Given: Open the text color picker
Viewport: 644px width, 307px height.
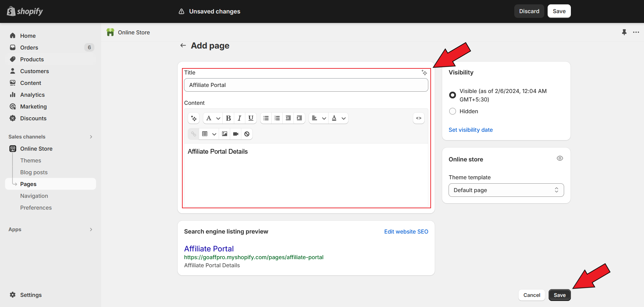Looking at the screenshot, I should click(x=338, y=118).
